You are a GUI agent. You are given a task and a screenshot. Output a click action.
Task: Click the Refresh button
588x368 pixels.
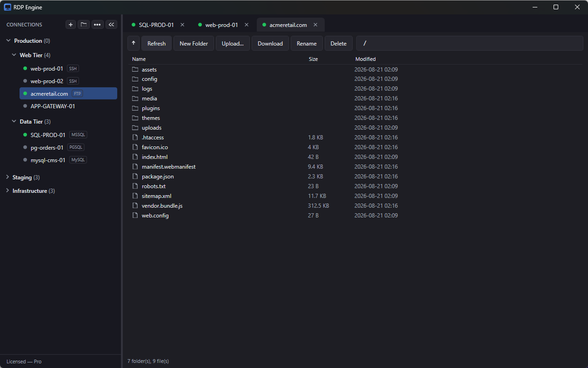point(156,43)
